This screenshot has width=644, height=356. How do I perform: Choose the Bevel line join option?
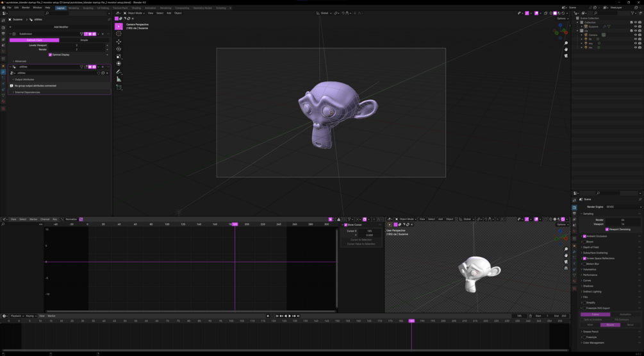[x=630, y=325]
